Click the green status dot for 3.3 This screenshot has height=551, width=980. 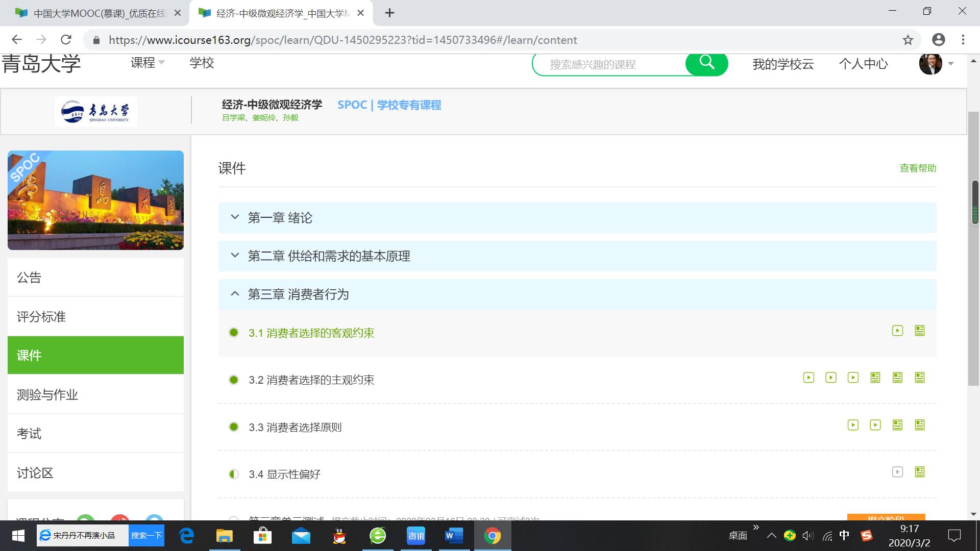coord(234,427)
